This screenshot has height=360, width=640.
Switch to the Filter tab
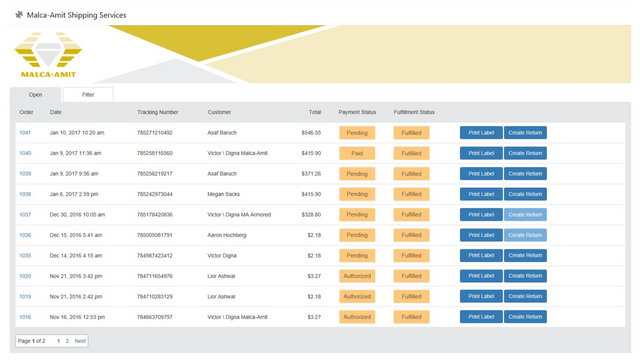(88, 95)
